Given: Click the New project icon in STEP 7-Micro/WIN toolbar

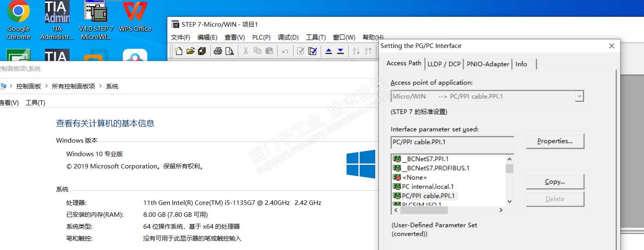Looking at the screenshot, I should click(x=178, y=51).
